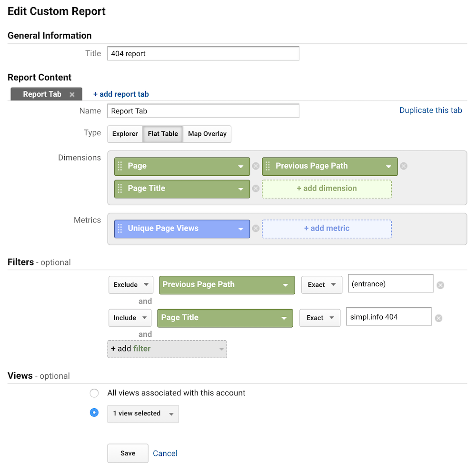Open the Include filter type dropdown
The image size is (476, 473).
click(130, 318)
